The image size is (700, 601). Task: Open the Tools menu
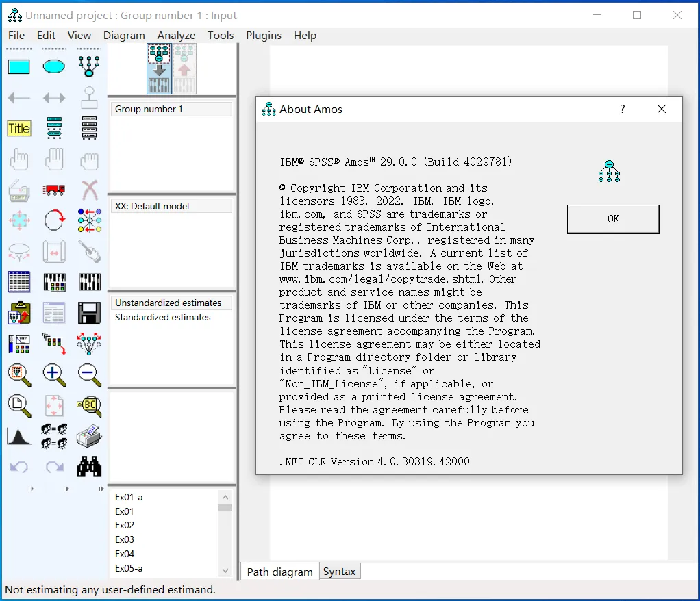(x=221, y=35)
